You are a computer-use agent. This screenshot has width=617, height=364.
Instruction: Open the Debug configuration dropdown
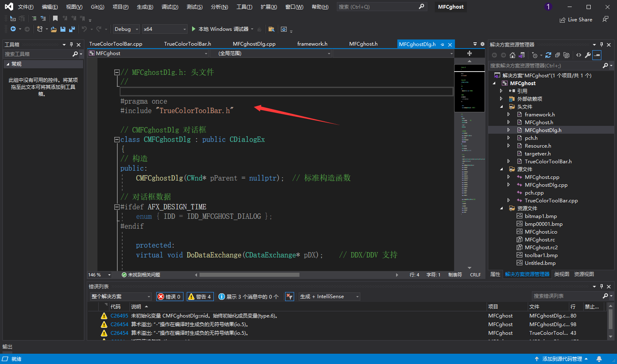coord(126,29)
